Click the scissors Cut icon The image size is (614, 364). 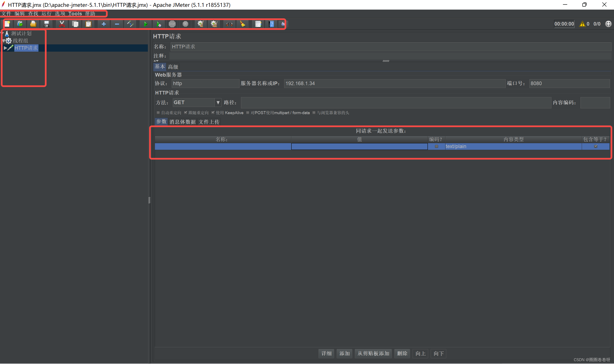[x=62, y=24]
